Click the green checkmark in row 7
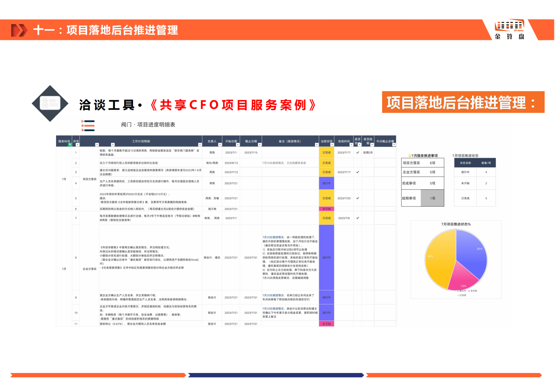This screenshot has width=555, height=392. pyautogui.click(x=357, y=218)
